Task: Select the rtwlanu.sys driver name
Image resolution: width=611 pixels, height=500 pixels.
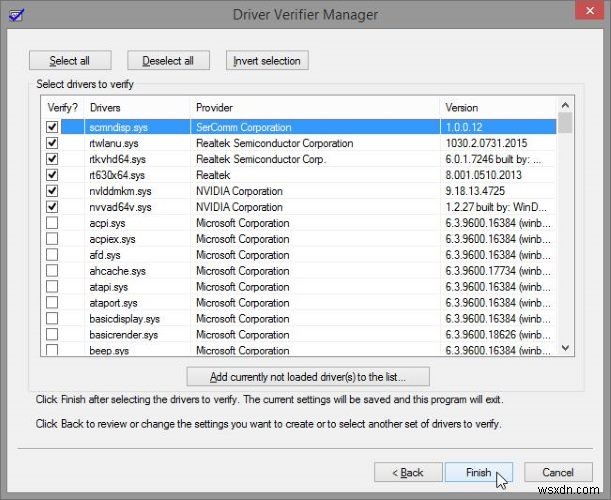Action: click(114, 143)
